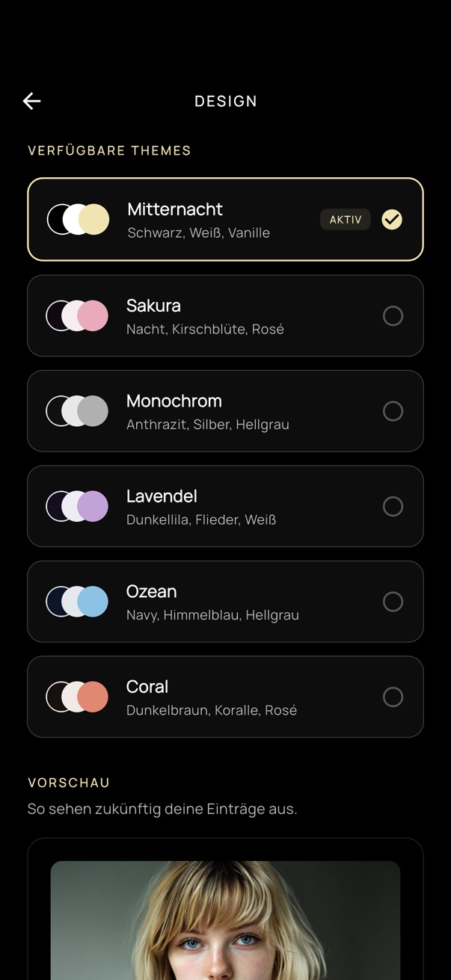
Task: Tap the Monochrom color circles icon
Action: 77,411
